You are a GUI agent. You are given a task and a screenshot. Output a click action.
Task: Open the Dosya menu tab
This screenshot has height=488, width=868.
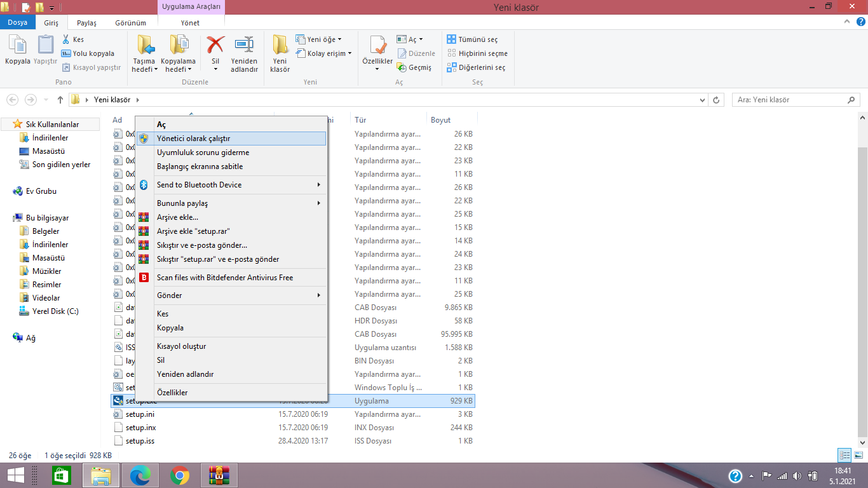pyautogui.click(x=18, y=23)
